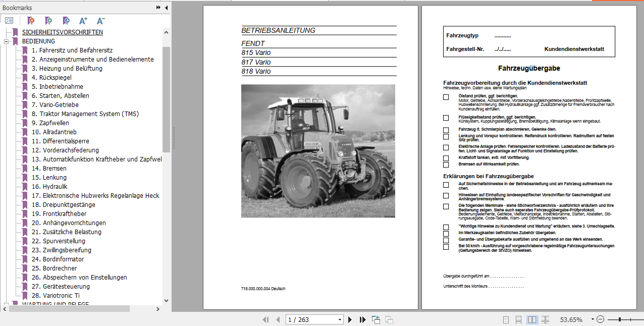Image resolution: width=644 pixels, height=326 pixels.
Task: Click the zoom slider handle
Action: pyautogui.click(x=619, y=319)
